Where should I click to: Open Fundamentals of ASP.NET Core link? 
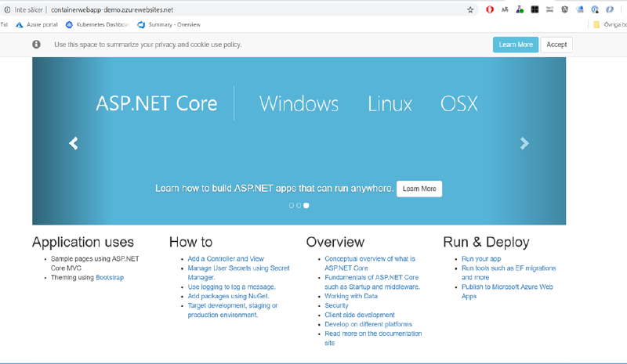tap(371, 282)
